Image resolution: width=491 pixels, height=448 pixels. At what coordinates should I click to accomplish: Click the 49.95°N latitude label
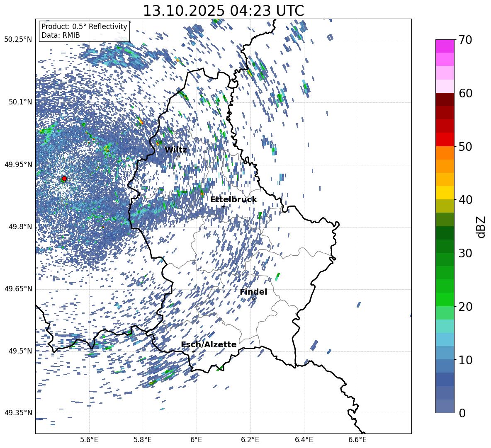18,164
